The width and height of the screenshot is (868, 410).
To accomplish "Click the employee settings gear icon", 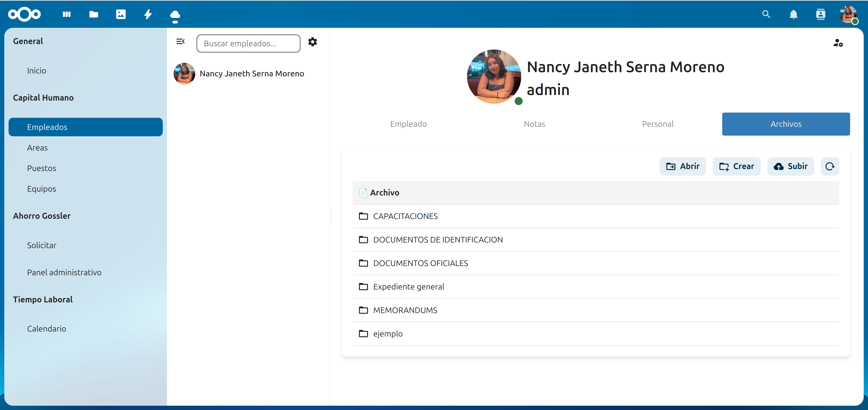I will click(x=312, y=42).
